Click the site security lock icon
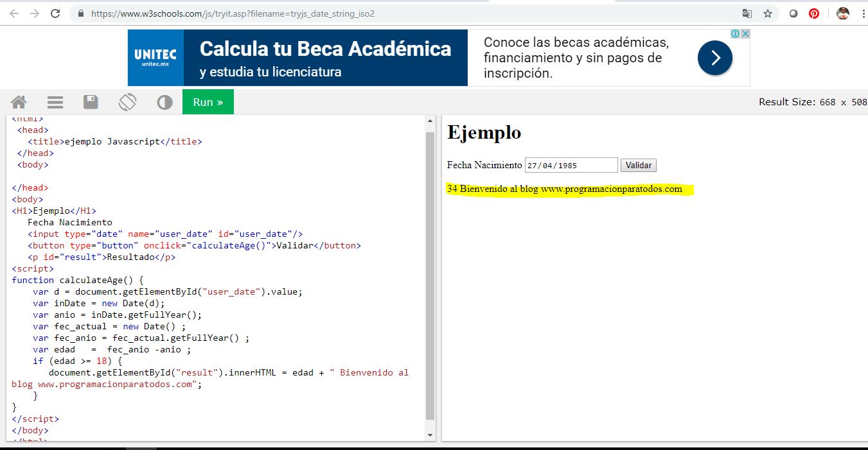 (80, 13)
